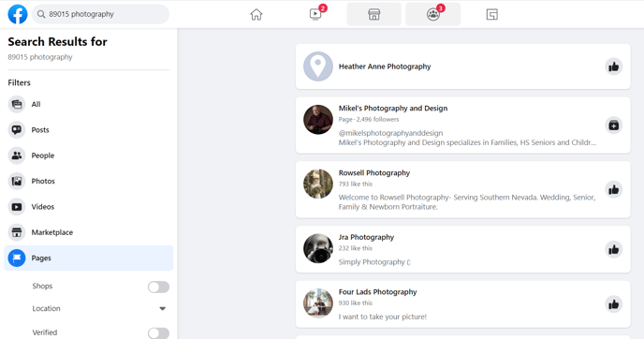Click the Verified filter label

[45, 332]
